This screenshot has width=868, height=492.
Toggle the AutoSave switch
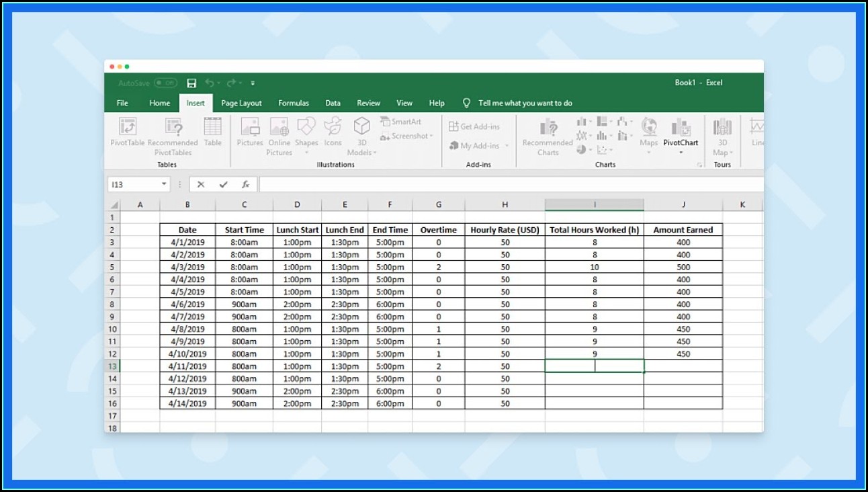[165, 83]
